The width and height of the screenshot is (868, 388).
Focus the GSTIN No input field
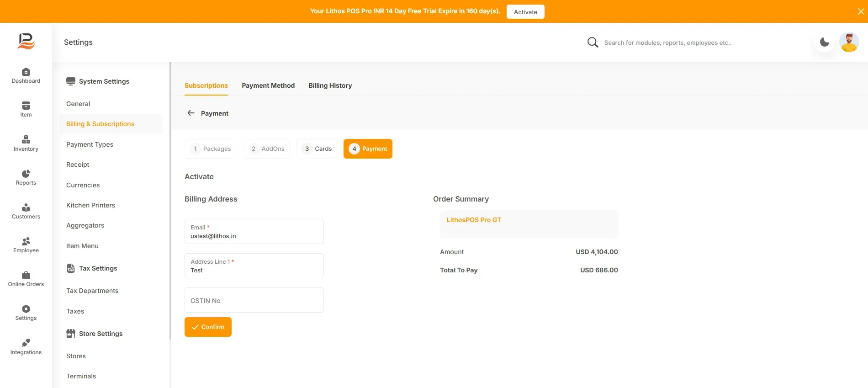[254, 300]
